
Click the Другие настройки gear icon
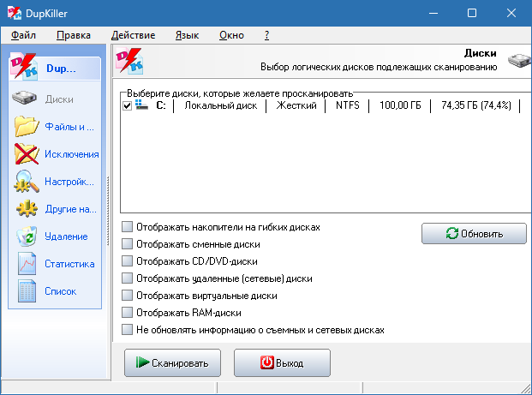click(x=27, y=209)
